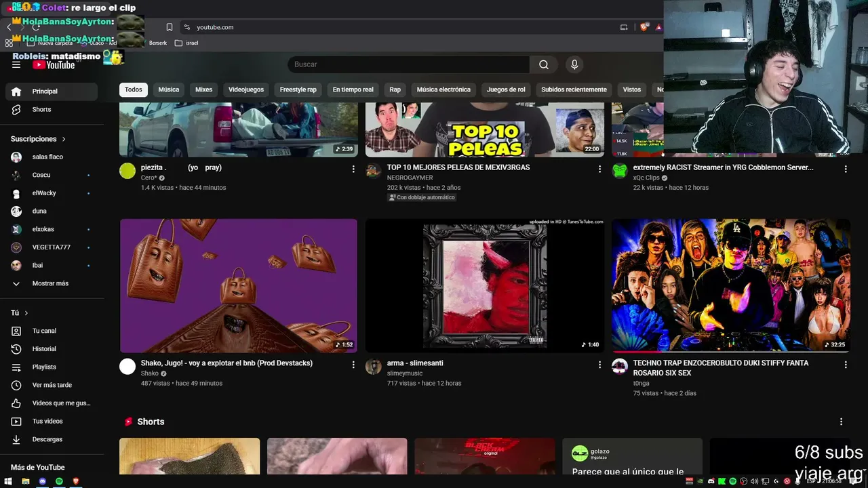Select the Vistos filter chip
The height and width of the screenshot is (488, 868).
point(632,89)
